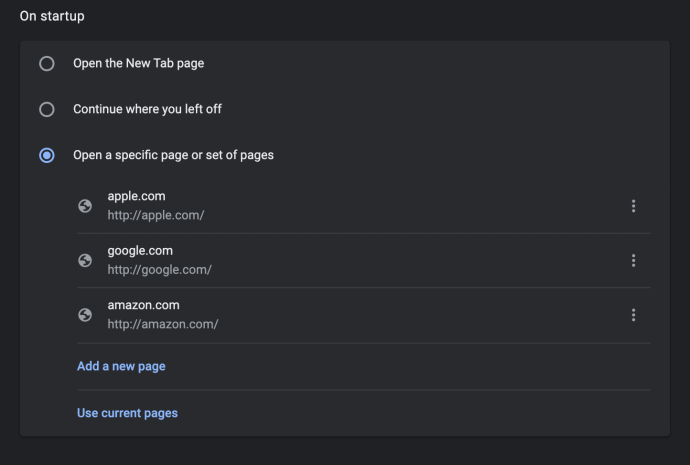Click the http://google.com/ URL text
Image resolution: width=690 pixels, height=465 pixels.
[x=159, y=270]
